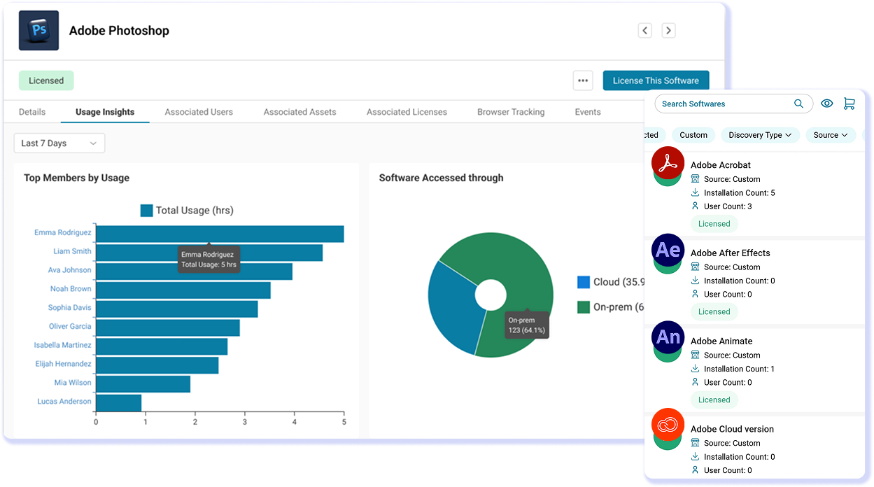Viewport: 874px width, 487px height.
Task: Click Licensed badge under Adobe After Effects
Action: 714,311
